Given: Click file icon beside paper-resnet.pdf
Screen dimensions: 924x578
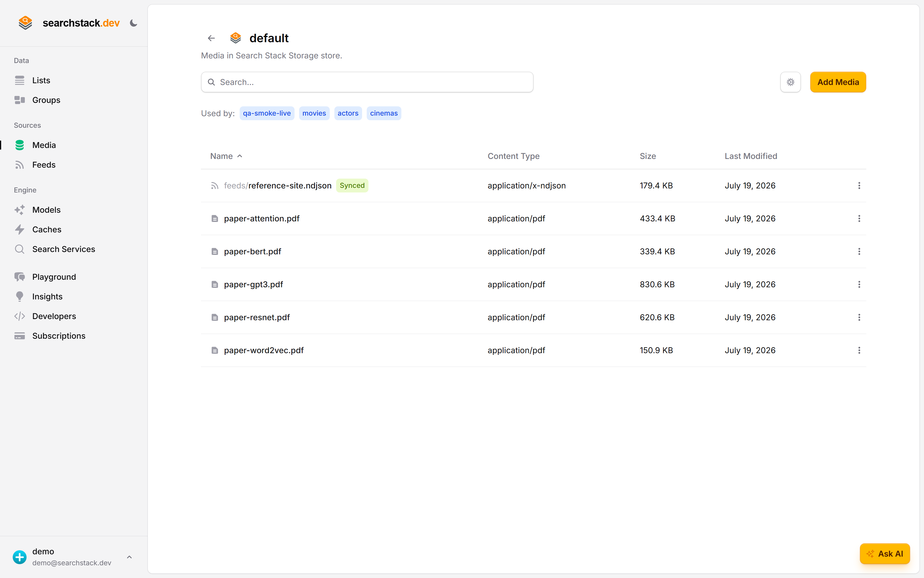Looking at the screenshot, I should (x=215, y=317).
